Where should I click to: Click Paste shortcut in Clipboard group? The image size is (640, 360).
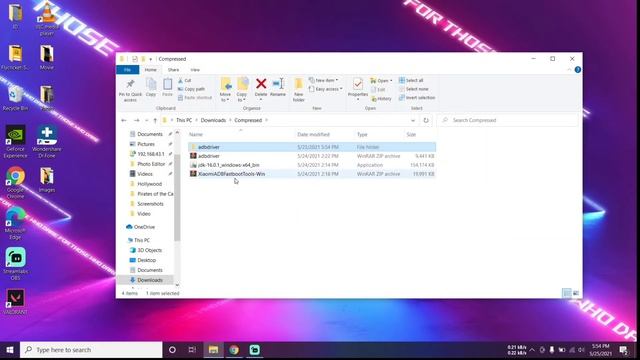point(195,98)
